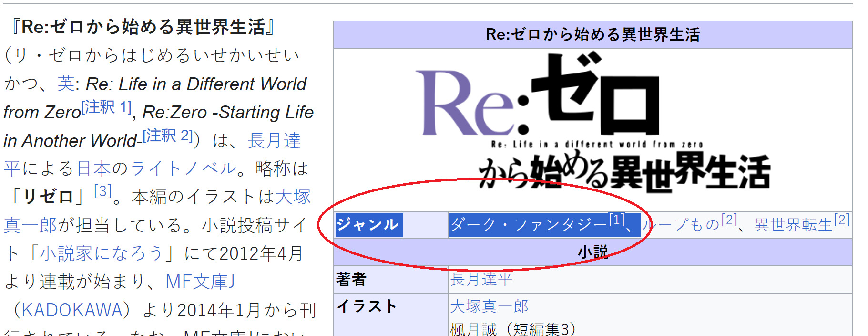The image size is (868, 336).
Task: Click the Re:ゼロ logo image in infobox
Action: 592,123
